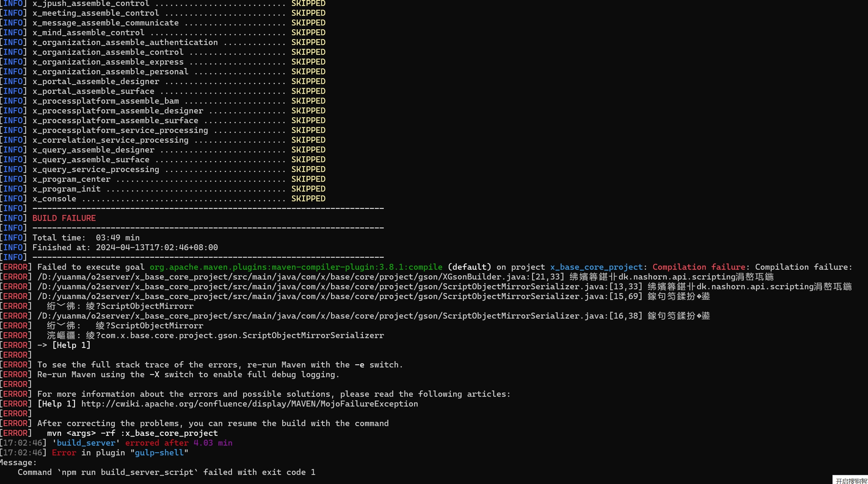Click the 'build_server' task name

click(x=86, y=443)
